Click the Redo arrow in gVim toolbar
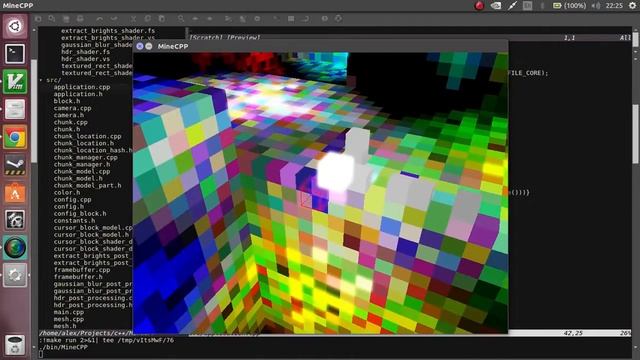640x360 pixels. [114, 19]
